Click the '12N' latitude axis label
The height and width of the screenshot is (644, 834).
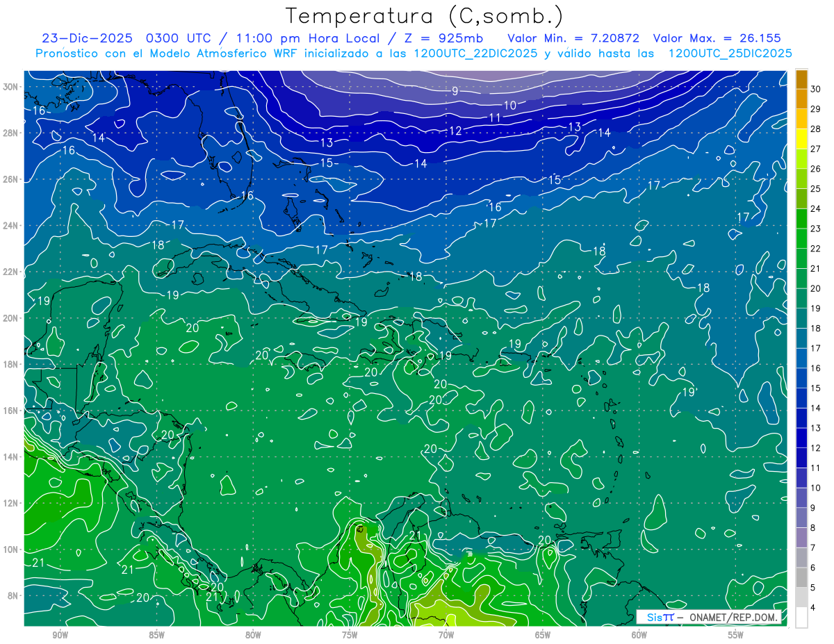[10, 503]
